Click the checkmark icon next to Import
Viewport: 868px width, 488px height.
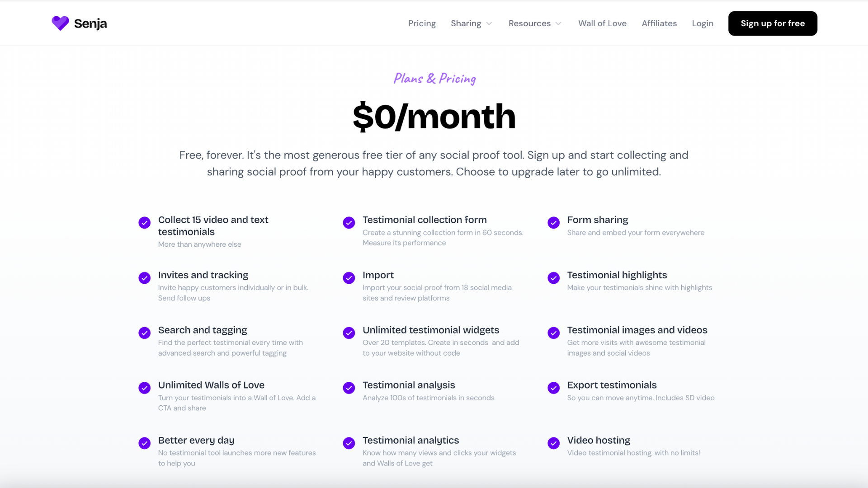point(349,278)
